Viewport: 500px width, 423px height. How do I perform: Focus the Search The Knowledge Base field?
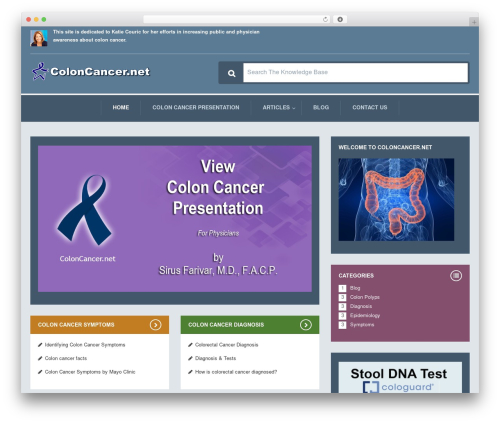click(x=355, y=72)
